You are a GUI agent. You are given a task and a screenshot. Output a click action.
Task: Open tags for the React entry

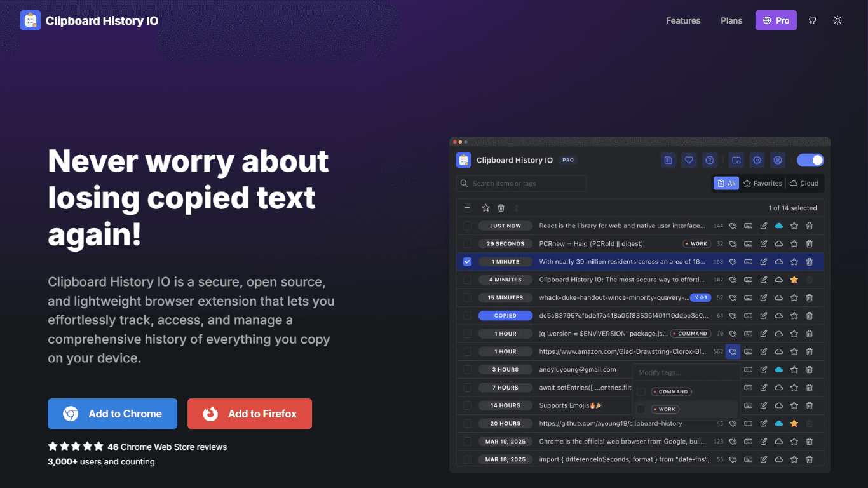(733, 226)
